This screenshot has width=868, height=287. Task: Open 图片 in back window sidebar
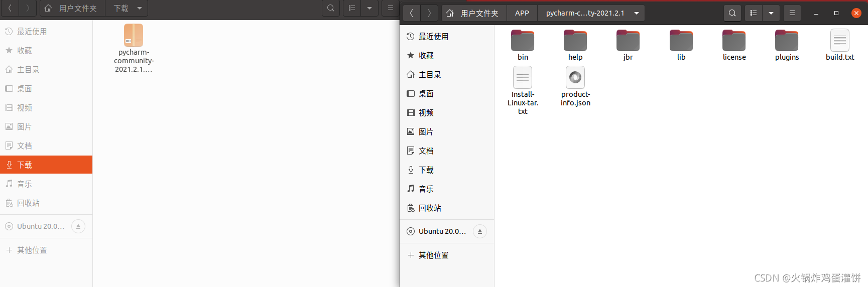(x=46, y=126)
